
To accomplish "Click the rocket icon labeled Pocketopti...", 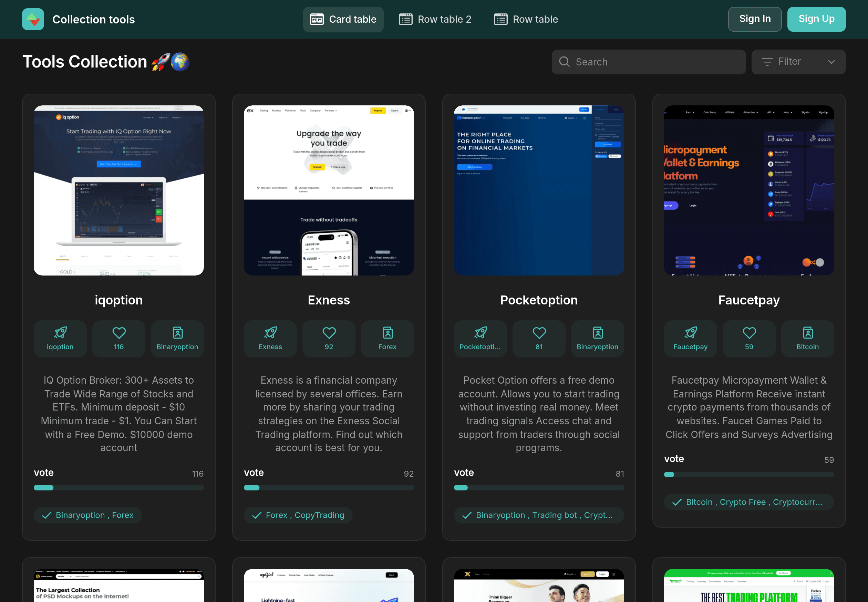I will coord(480,333).
